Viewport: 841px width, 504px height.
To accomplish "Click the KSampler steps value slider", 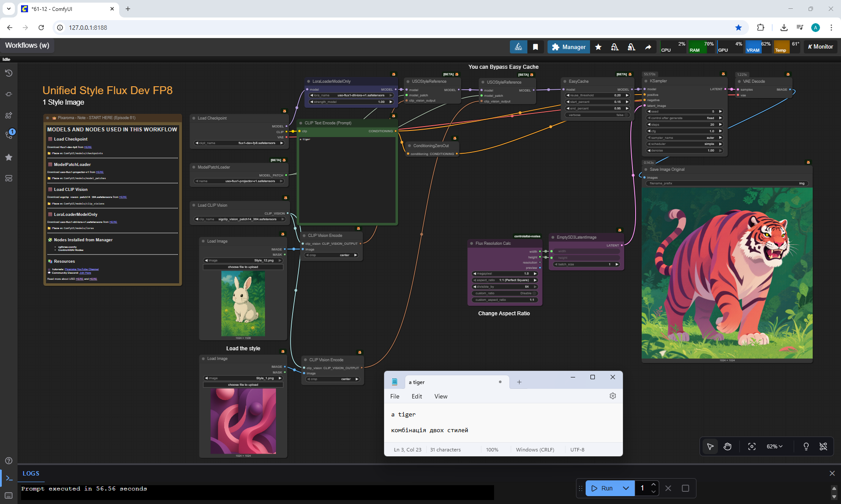I will 684,124.
